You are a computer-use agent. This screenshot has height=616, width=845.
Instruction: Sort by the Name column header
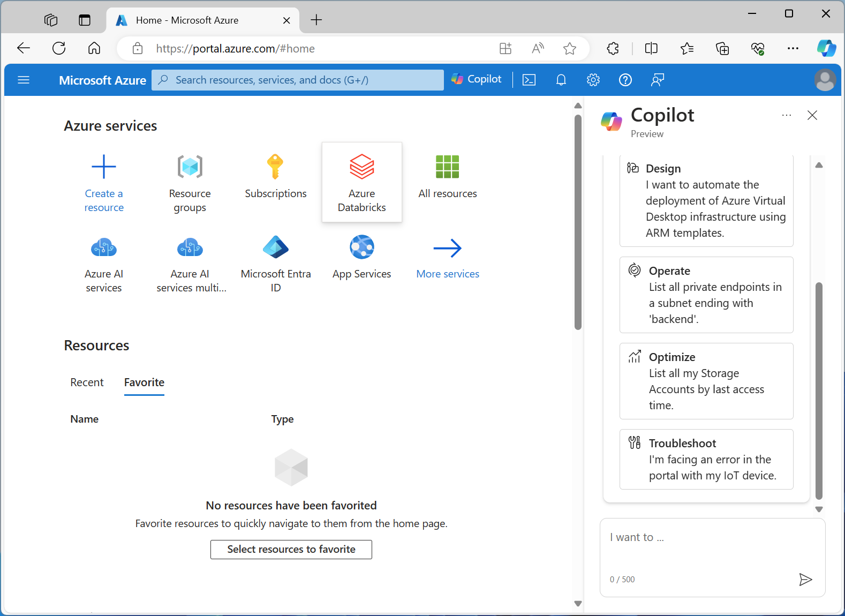[85, 419]
